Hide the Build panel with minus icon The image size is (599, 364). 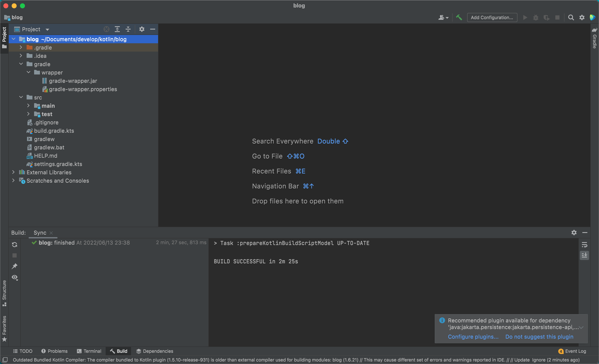585,233
